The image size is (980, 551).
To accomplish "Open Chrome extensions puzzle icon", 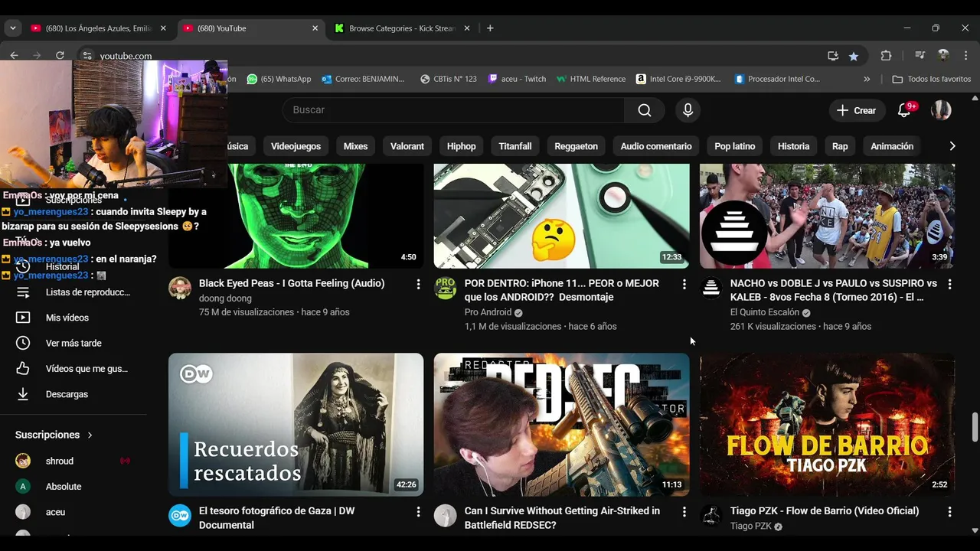I will [886, 56].
